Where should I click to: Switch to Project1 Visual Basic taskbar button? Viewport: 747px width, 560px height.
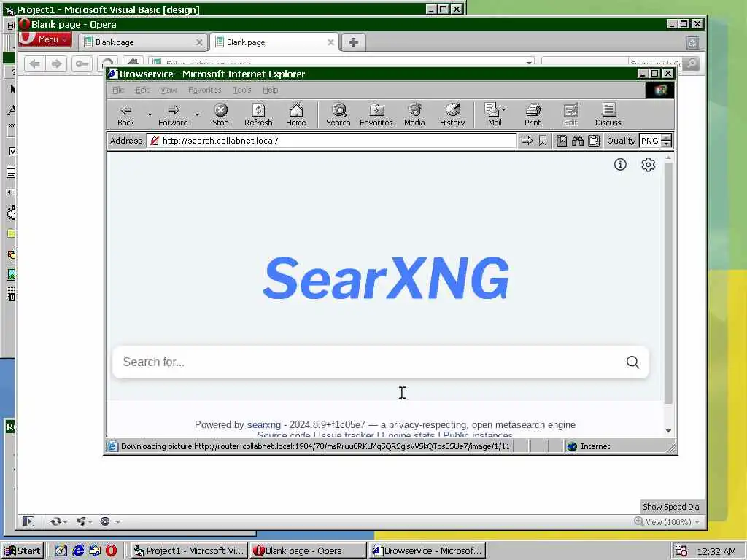tap(190, 551)
